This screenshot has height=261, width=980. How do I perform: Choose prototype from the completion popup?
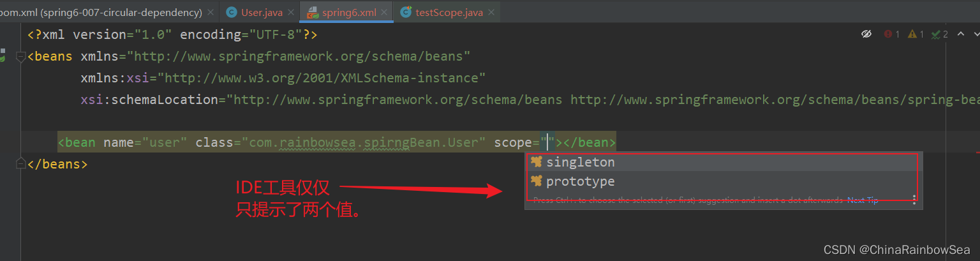(x=723, y=181)
